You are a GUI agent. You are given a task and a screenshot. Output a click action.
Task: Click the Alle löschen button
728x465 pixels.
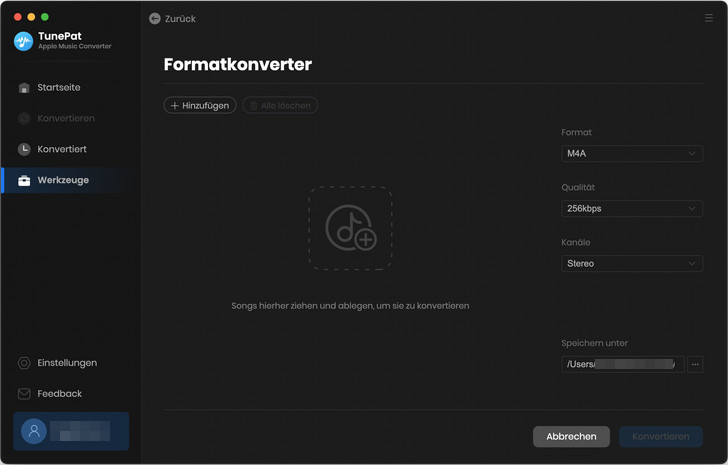280,105
